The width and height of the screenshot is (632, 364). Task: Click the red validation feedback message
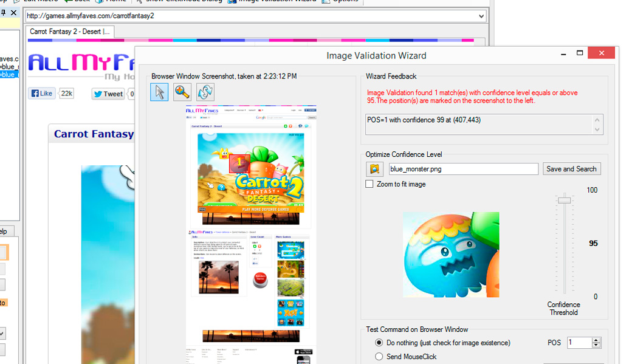coord(472,97)
